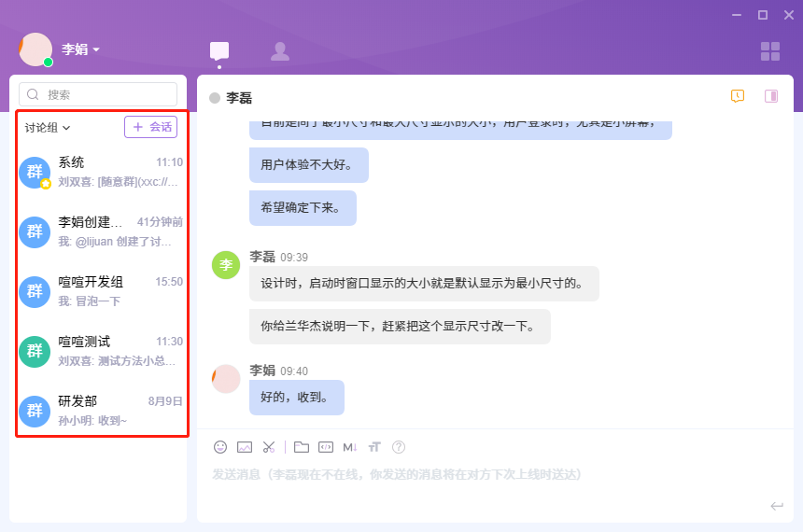Click the profile avatar with online status

tap(35, 49)
